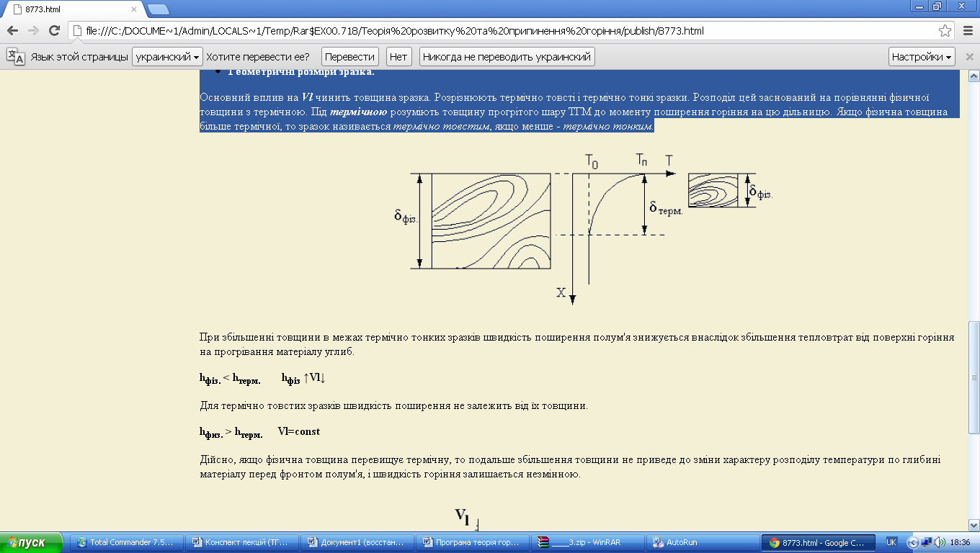Viewport: 980px width, 553px height.
Task: Switch to AutoRun in the taskbar
Action: point(702,543)
